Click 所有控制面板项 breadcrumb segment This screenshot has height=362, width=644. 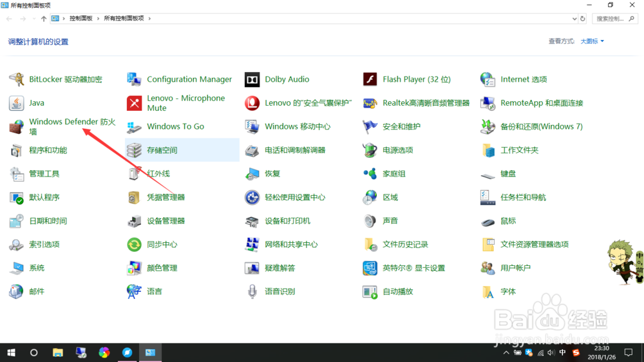(x=124, y=19)
